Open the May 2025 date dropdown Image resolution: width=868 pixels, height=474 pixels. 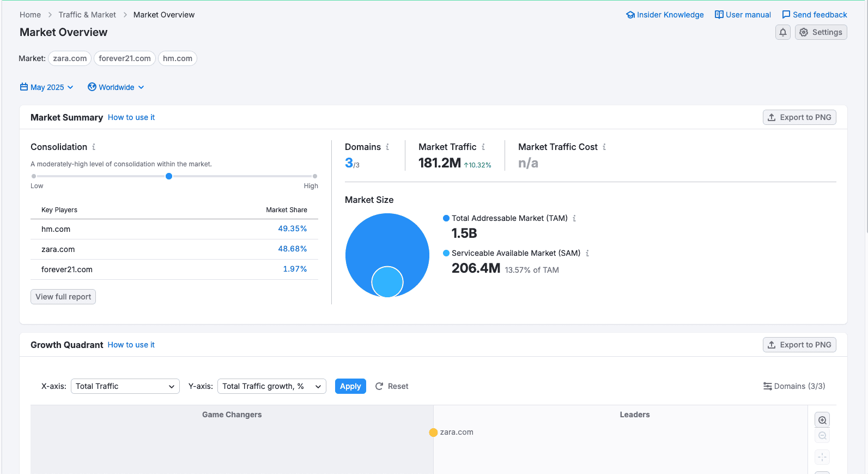pos(47,87)
